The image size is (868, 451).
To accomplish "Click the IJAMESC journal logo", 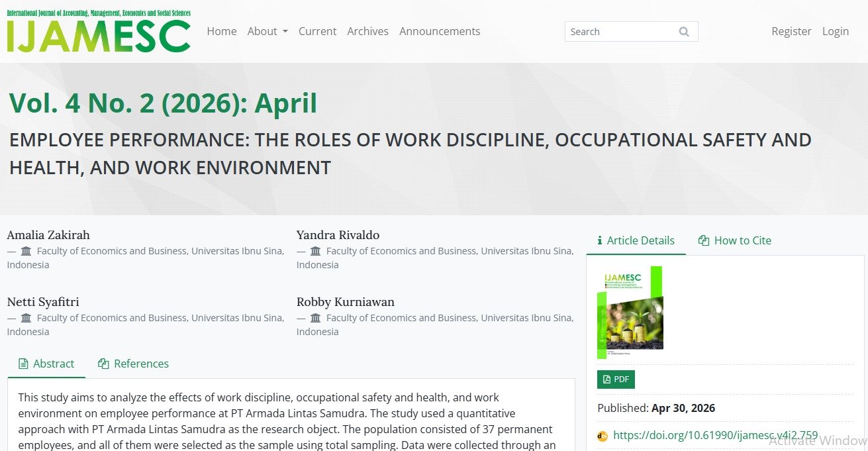I will coord(99,31).
